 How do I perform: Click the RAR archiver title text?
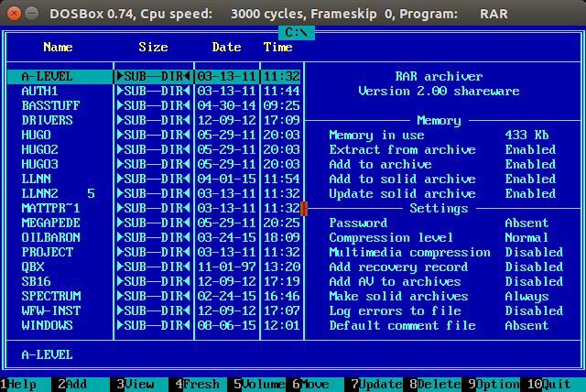[x=439, y=77]
